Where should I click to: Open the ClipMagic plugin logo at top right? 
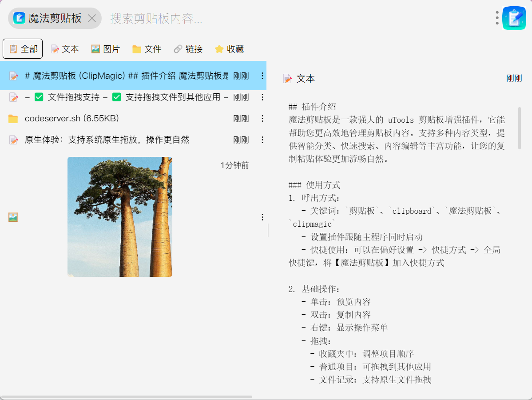tap(514, 18)
